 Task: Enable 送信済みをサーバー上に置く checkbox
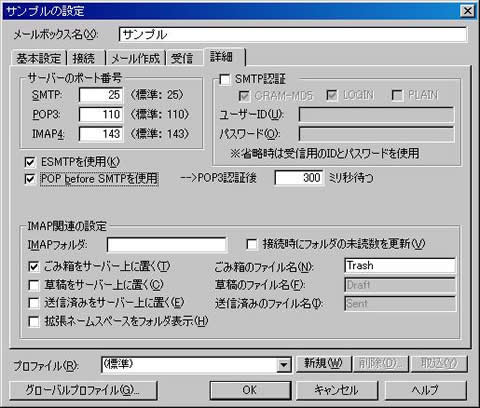(x=34, y=303)
